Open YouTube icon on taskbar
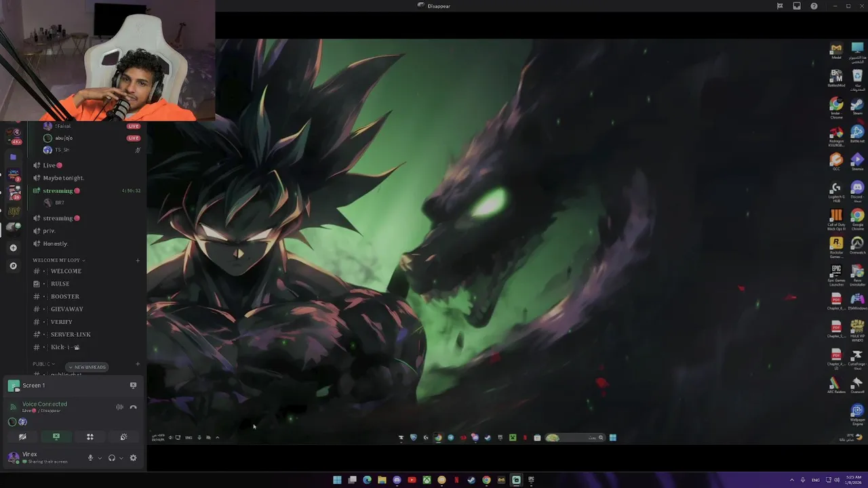The width and height of the screenshot is (868, 488). (x=412, y=480)
